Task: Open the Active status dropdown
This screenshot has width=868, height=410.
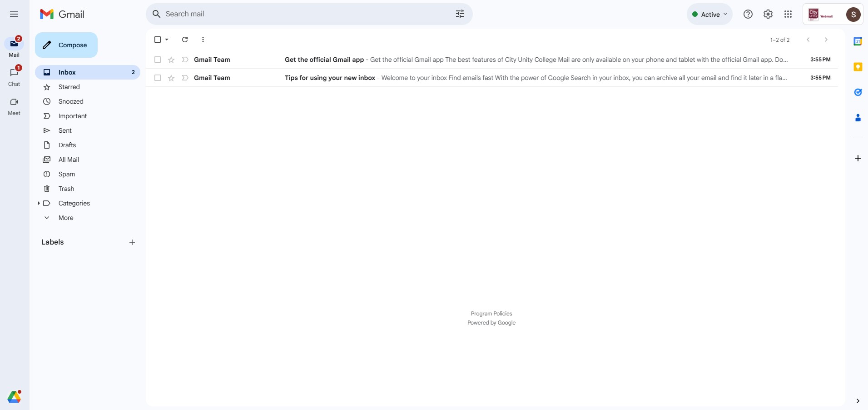Action: 709,14
